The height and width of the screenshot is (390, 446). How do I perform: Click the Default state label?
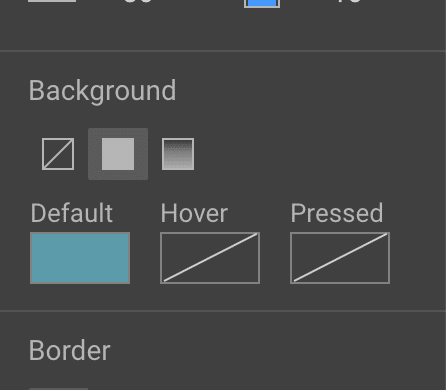point(72,213)
